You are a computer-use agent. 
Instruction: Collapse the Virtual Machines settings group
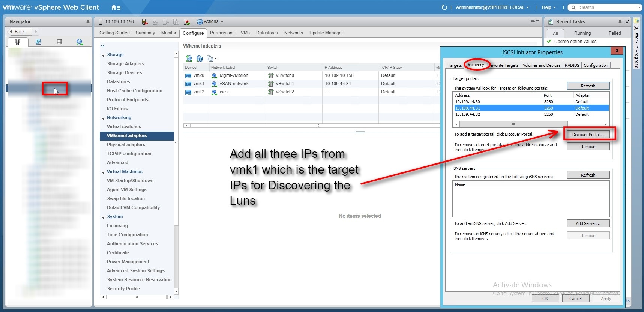tap(103, 172)
